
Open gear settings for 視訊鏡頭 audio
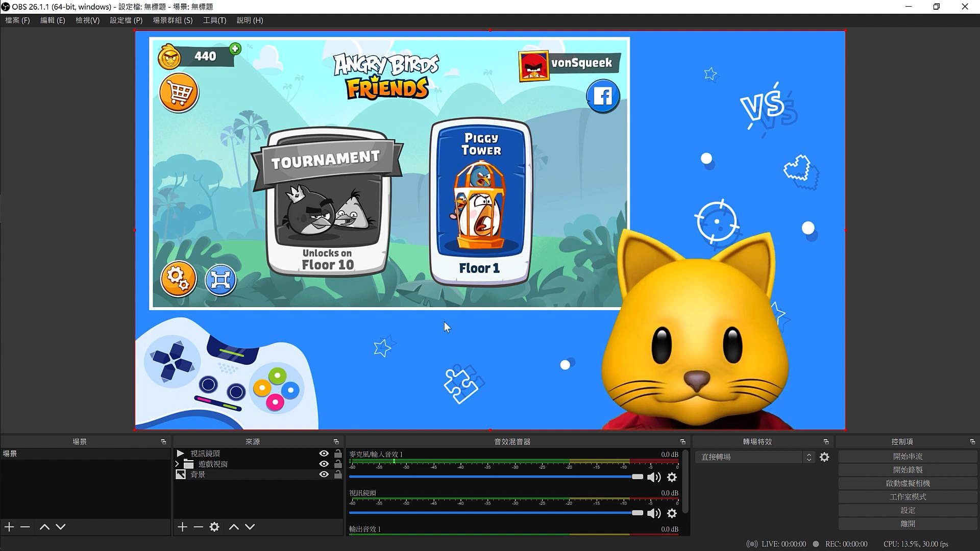pos(672,513)
